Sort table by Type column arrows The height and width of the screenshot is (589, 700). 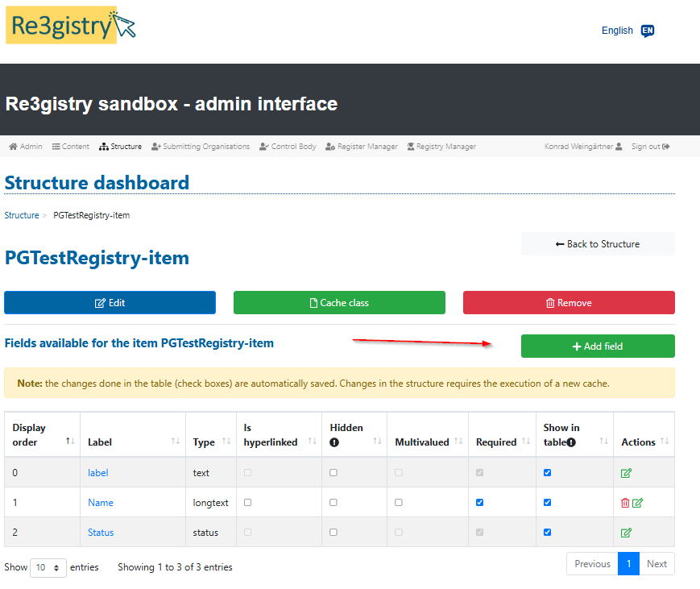pos(226,442)
